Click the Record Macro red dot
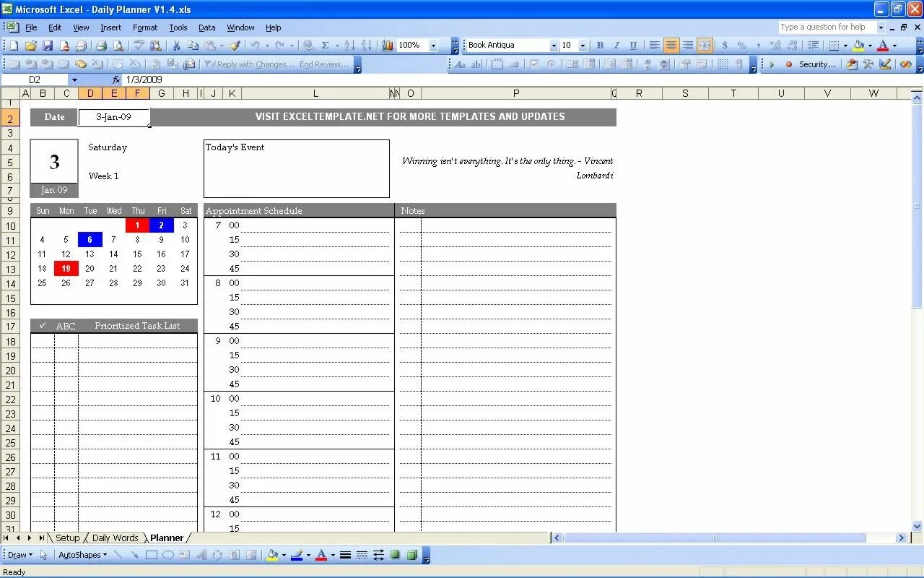This screenshot has height=578, width=924. tap(788, 64)
